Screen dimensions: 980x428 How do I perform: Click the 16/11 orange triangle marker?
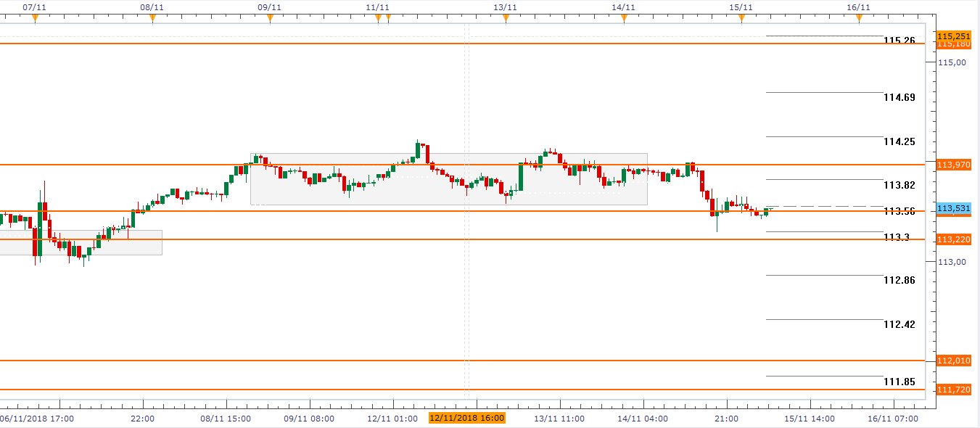tap(859, 19)
